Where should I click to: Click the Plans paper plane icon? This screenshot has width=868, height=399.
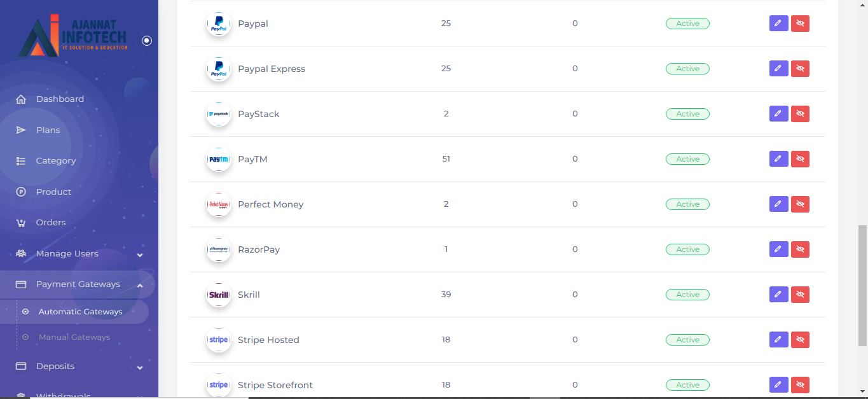[21, 130]
